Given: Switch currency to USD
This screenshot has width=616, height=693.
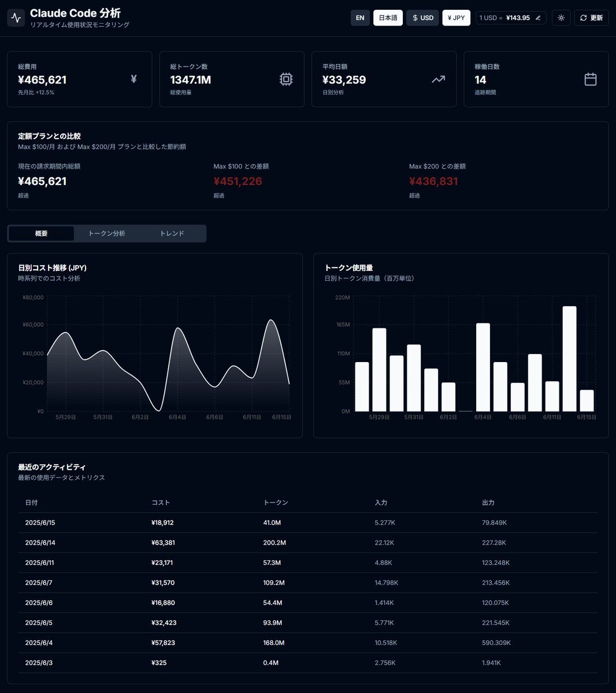Looking at the screenshot, I should click(422, 18).
